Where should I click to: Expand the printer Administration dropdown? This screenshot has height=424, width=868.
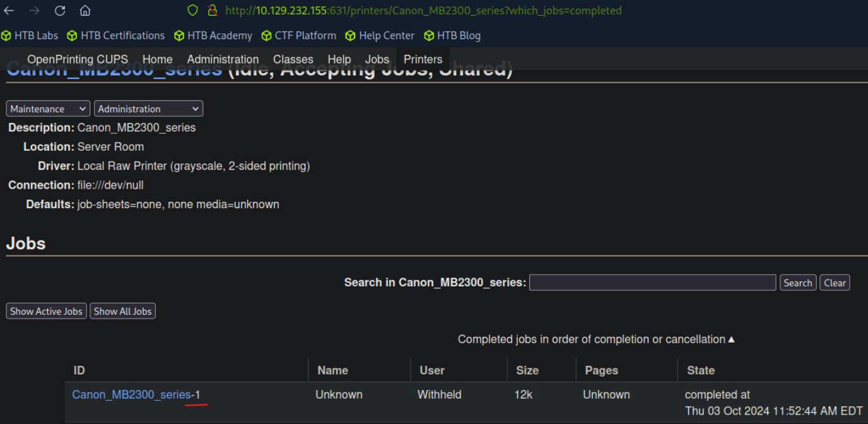149,109
